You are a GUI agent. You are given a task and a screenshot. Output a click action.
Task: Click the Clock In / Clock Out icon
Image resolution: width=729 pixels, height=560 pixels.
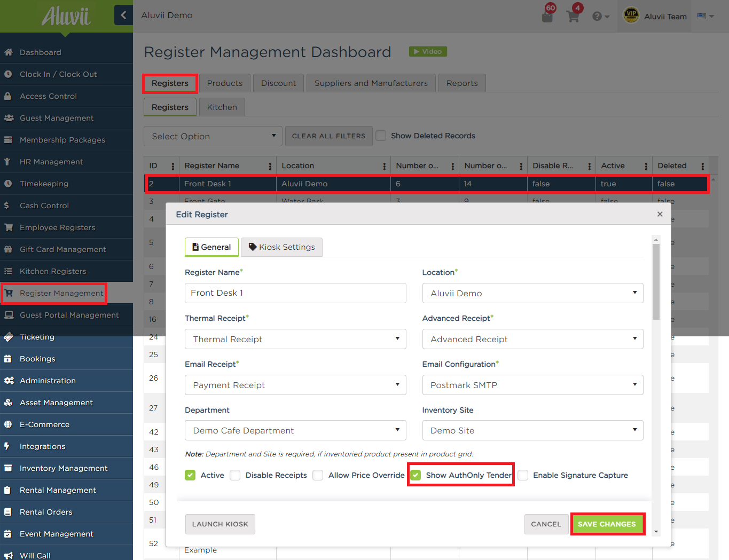click(9, 74)
